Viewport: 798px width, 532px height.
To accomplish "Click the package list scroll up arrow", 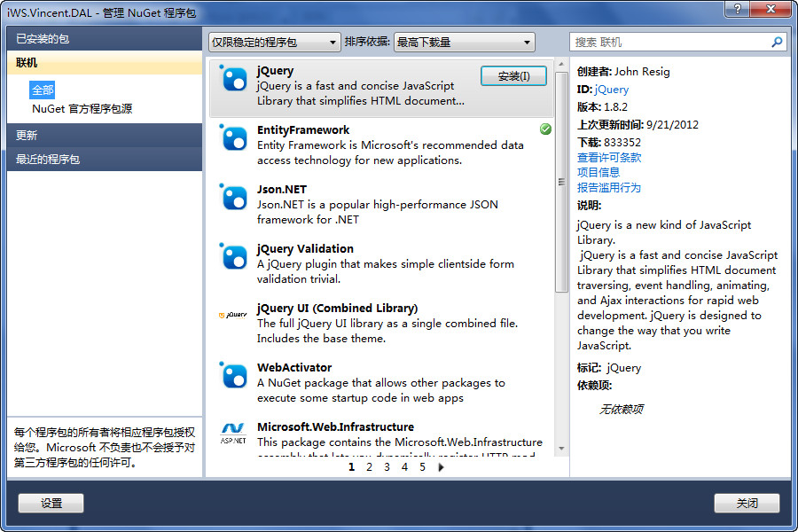I will pyautogui.click(x=561, y=65).
